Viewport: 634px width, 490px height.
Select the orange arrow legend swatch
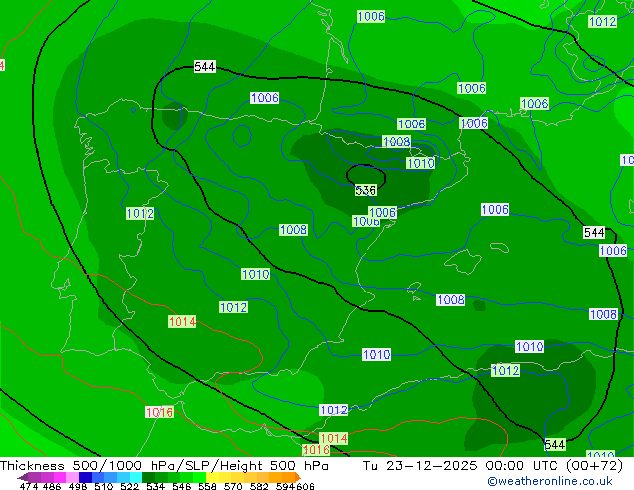[298, 477]
